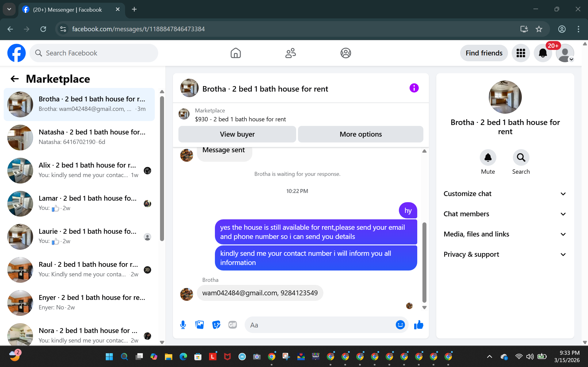Bookmark this page with the star icon
The height and width of the screenshot is (367, 588).
coord(539,29)
